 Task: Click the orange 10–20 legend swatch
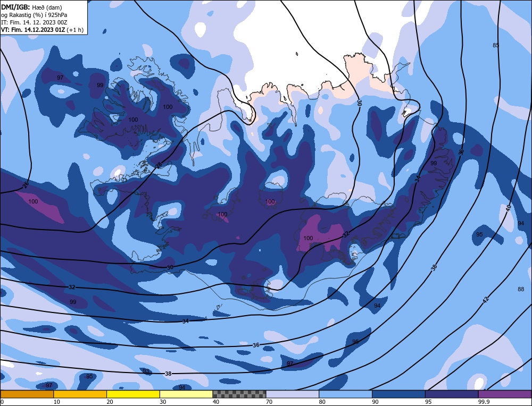(80, 394)
